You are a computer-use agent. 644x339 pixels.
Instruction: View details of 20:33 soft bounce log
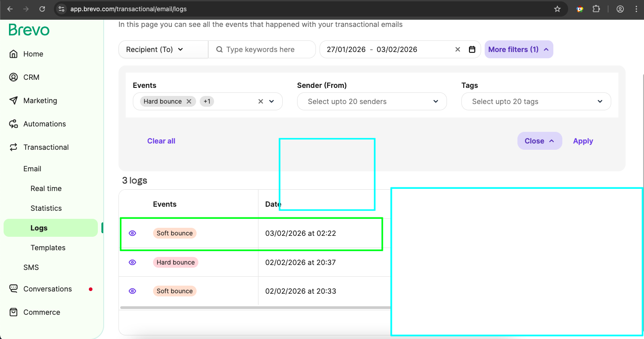(x=132, y=291)
